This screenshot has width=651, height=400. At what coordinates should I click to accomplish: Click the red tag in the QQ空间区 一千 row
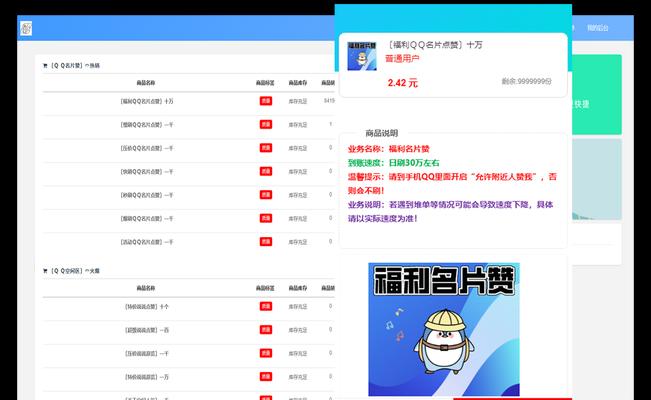[266, 353]
